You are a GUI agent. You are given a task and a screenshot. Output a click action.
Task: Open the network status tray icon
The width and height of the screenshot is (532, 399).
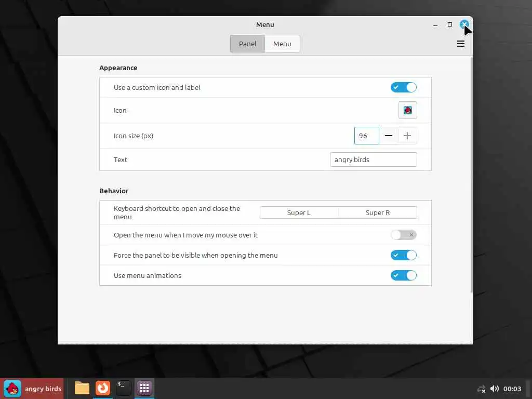[x=481, y=389]
